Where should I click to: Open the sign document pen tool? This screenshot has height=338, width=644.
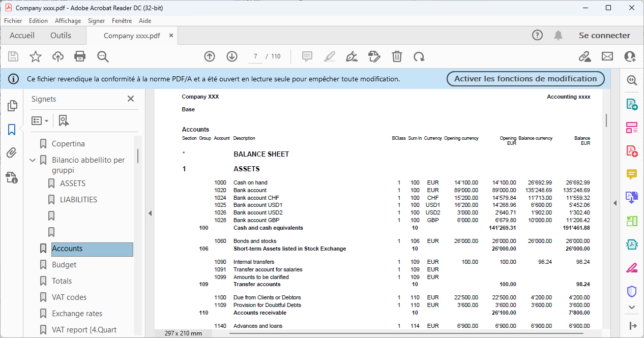pyautogui.click(x=352, y=56)
